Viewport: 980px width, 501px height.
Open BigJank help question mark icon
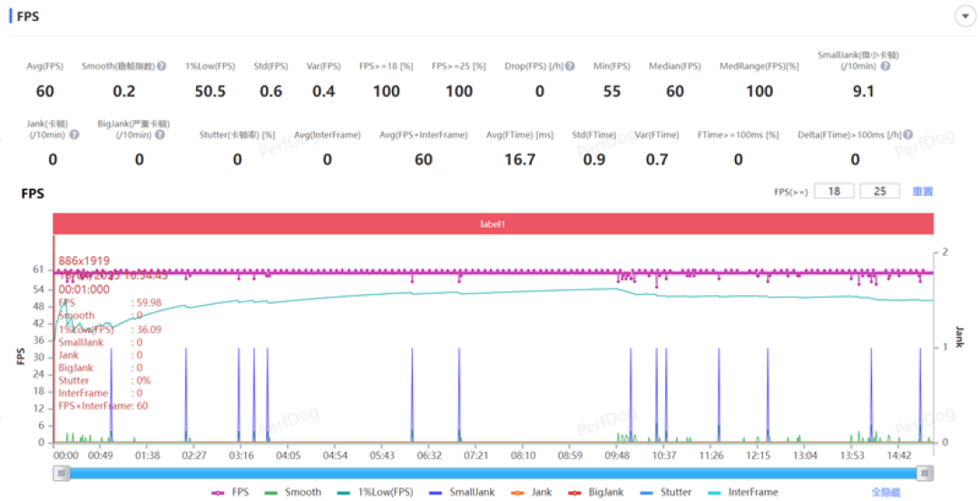pos(160,134)
